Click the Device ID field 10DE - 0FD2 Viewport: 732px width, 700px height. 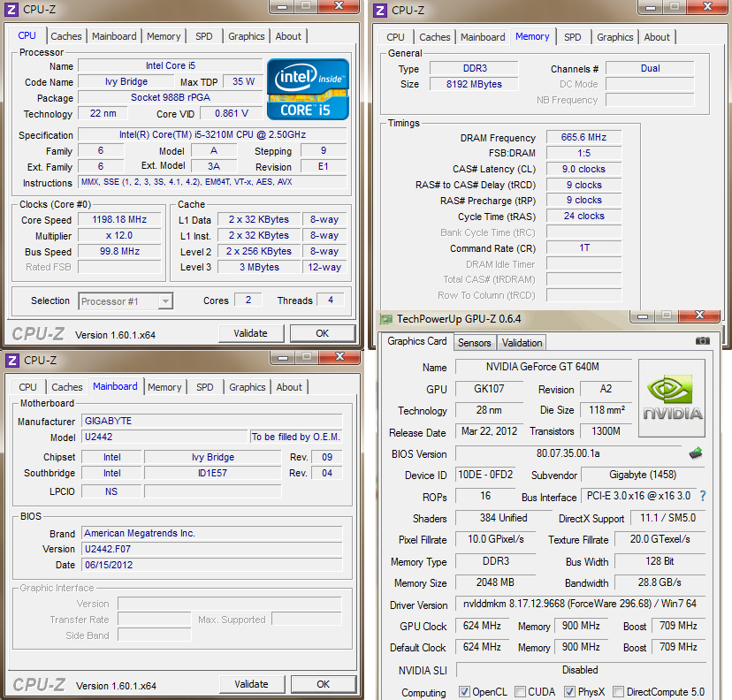click(485, 475)
